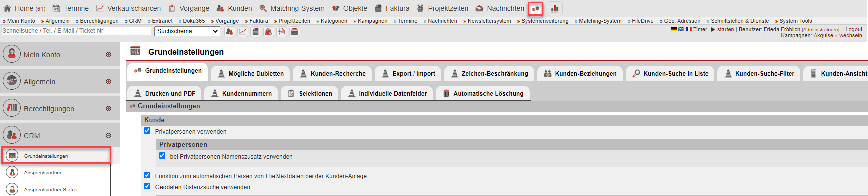The image size is (868, 196).
Task: Open the Selektionen tab
Action: click(x=310, y=93)
